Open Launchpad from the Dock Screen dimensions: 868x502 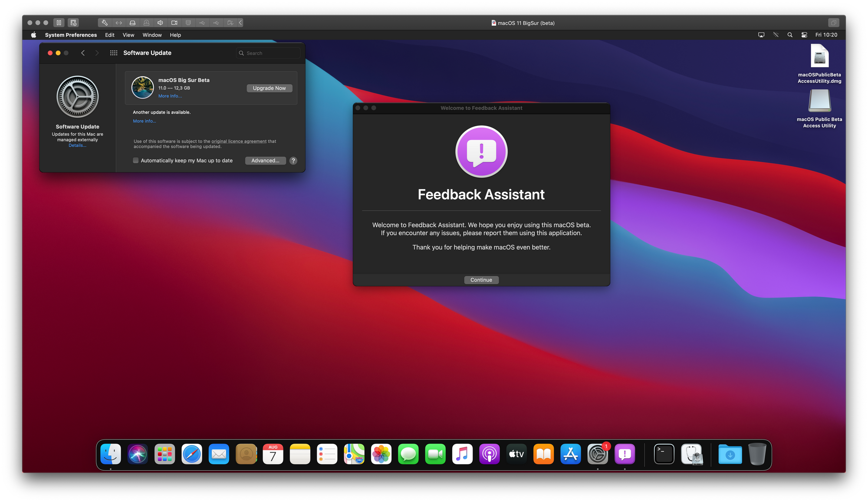click(x=165, y=454)
